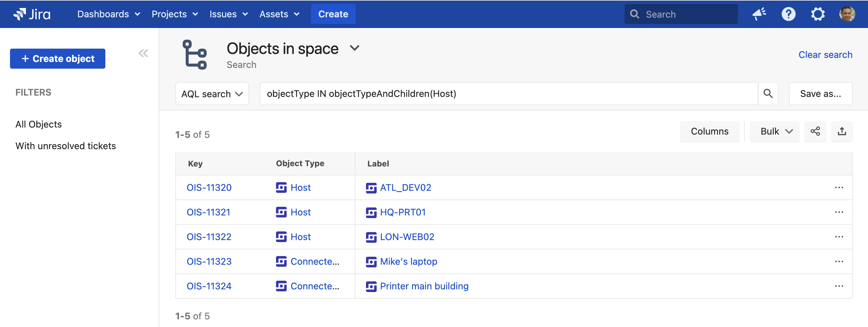Open the help question mark icon
Viewport: 868px width, 327px height.
tap(788, 14)
